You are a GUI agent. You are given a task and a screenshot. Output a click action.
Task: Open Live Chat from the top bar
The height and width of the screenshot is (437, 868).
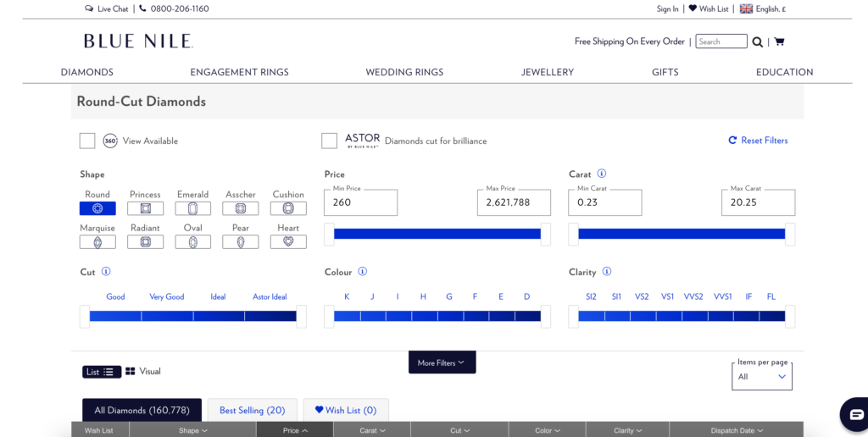(x=106, y=8)
